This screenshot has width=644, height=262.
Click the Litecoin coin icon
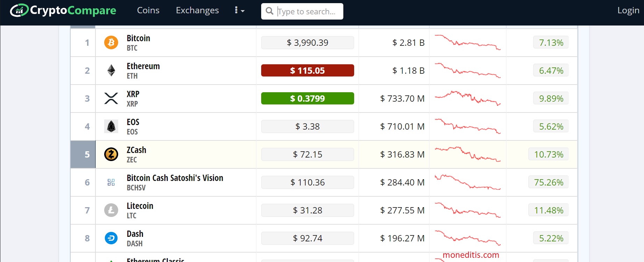click(x=111, y=210)
